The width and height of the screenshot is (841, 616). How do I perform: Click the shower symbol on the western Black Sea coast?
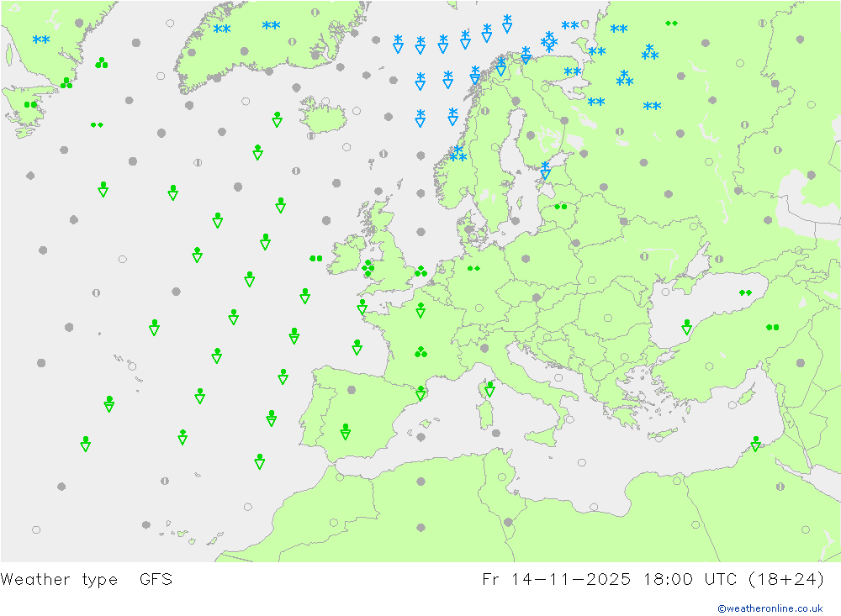pos(686,327)
